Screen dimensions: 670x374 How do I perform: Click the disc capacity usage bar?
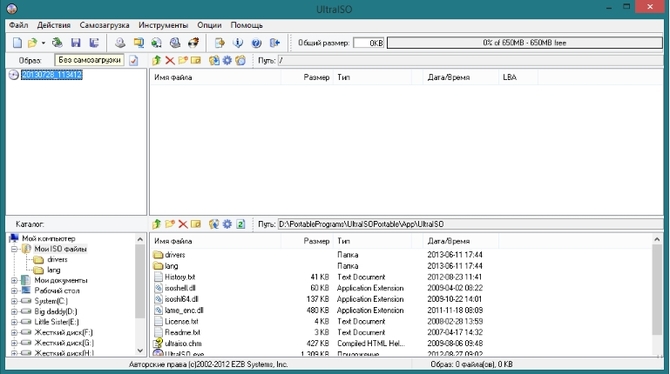525,43
